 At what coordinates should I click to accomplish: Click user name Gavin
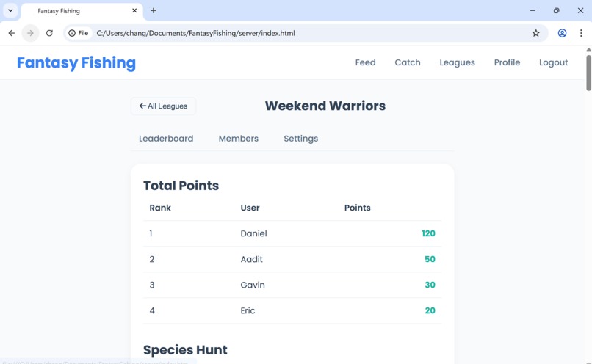point(253,285)
